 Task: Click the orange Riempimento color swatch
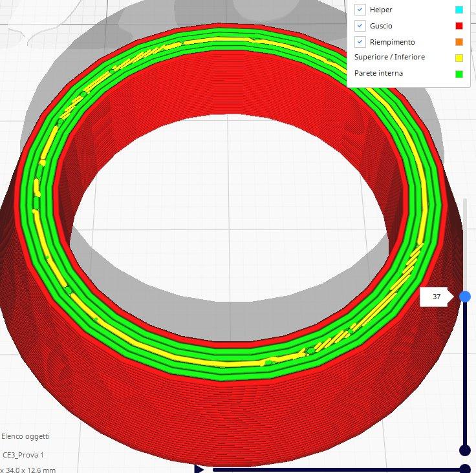click(x=459, y=42)
